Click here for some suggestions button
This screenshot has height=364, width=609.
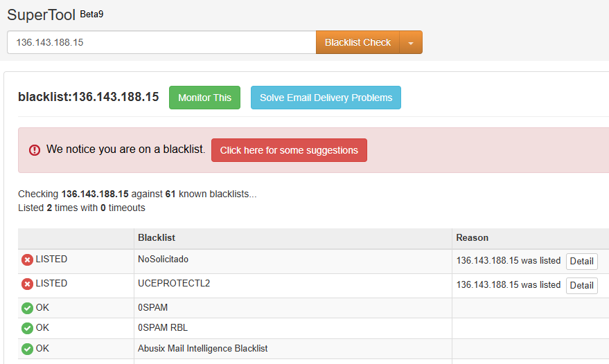pyautogui.click(x=289, y=150)
